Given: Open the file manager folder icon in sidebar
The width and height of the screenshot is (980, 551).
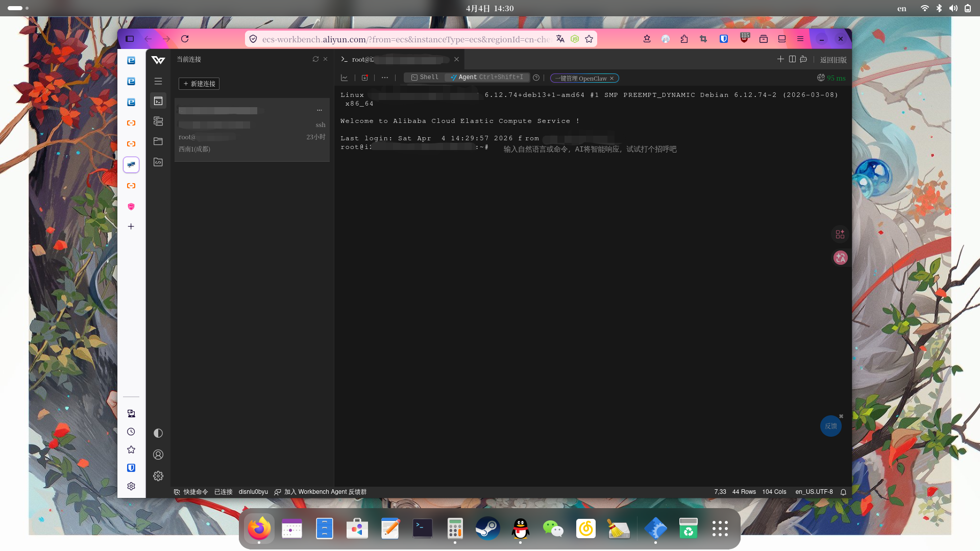Looking at the screenshot, I should coord(158,141).
